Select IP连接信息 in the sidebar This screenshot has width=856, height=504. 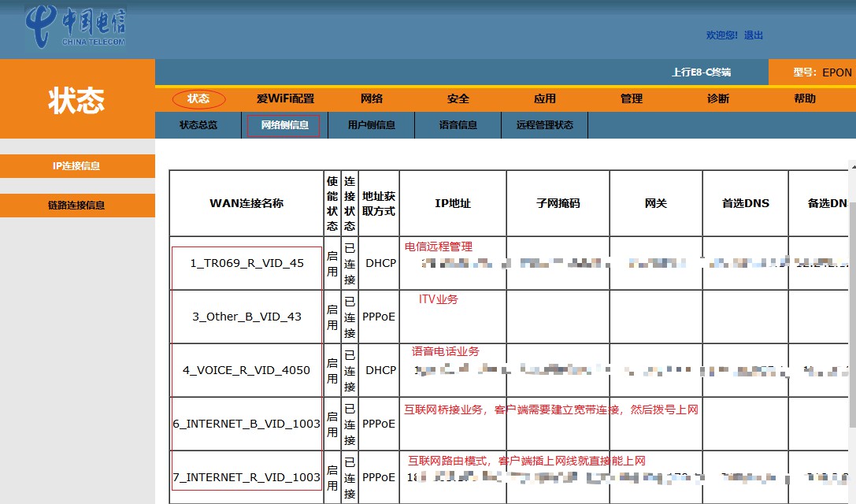click(x=76, y=165)
